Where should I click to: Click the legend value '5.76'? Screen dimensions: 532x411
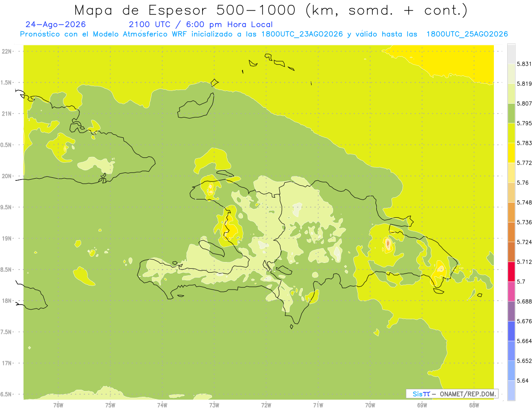point(523,183)
